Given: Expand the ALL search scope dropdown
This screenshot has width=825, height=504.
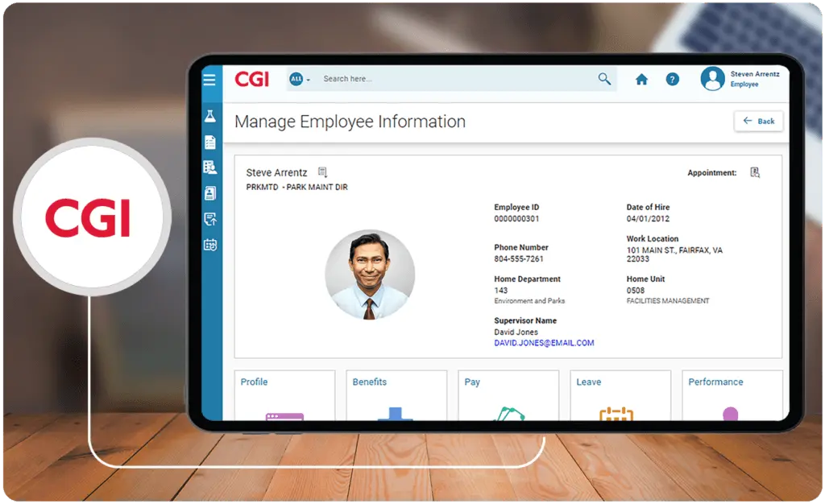Looking at the screenshot, I should point(300,80).
